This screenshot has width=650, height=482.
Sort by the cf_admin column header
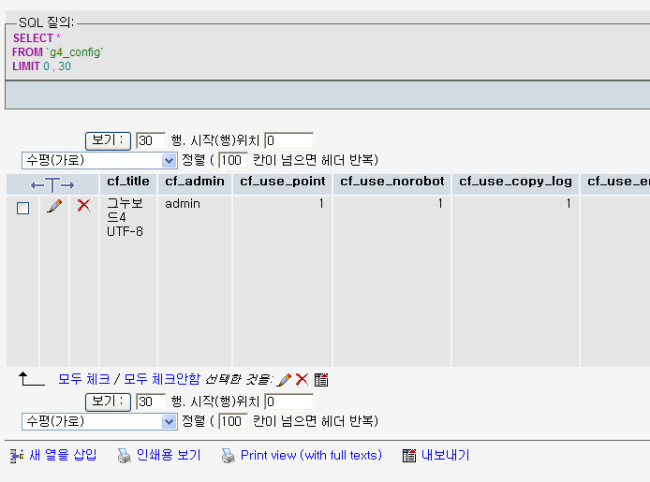pos(195,182)
